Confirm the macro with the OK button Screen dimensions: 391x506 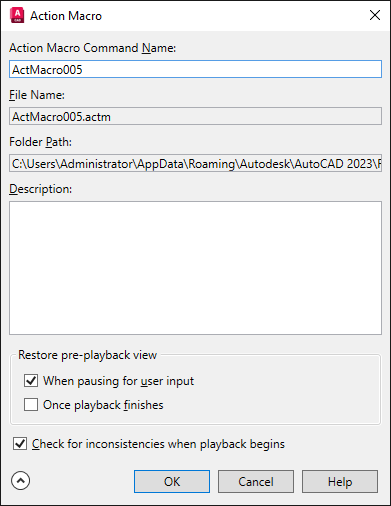[172, 482]
